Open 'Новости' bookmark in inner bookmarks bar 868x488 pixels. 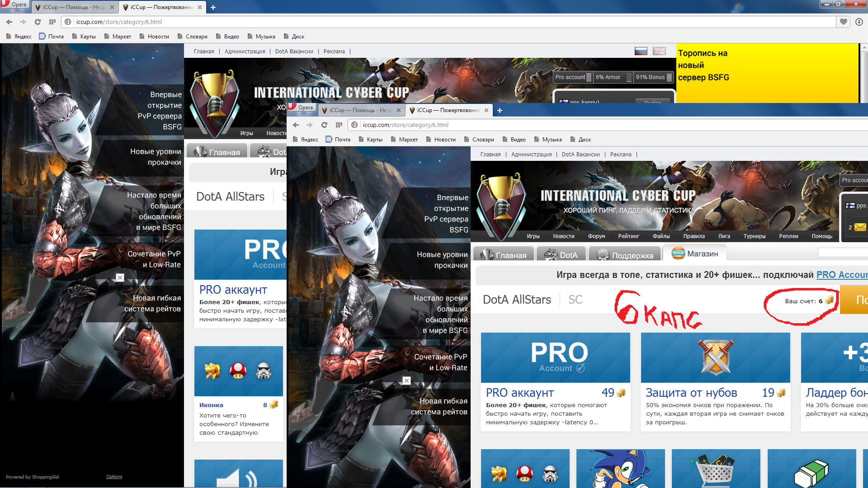coord(441,140)
